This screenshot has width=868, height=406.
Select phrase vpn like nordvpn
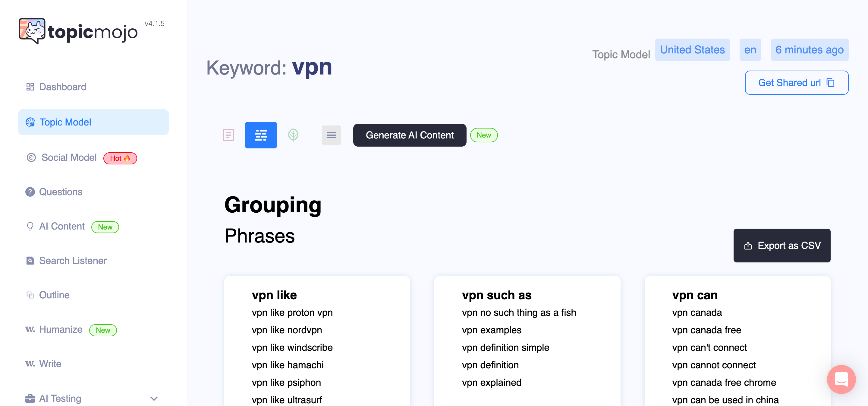point(287,330)
